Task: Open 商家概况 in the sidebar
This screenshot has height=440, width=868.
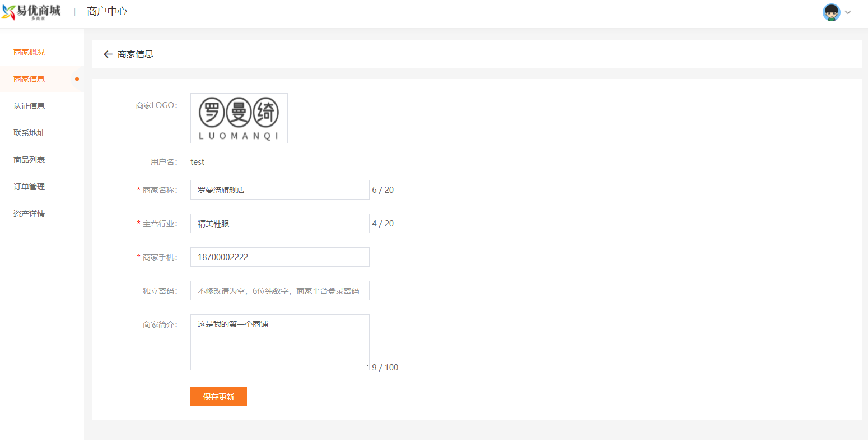Action: point(29,52)
